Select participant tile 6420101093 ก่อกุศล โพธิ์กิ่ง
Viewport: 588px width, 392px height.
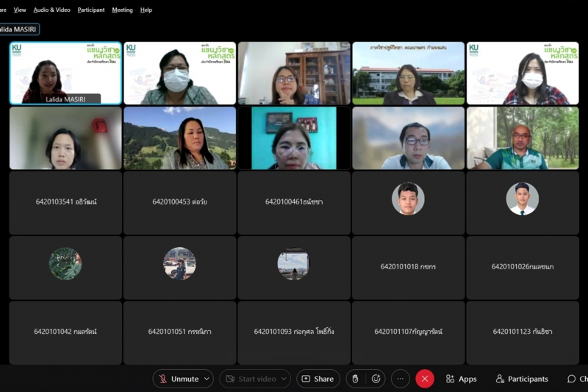[x=294, y=332]
